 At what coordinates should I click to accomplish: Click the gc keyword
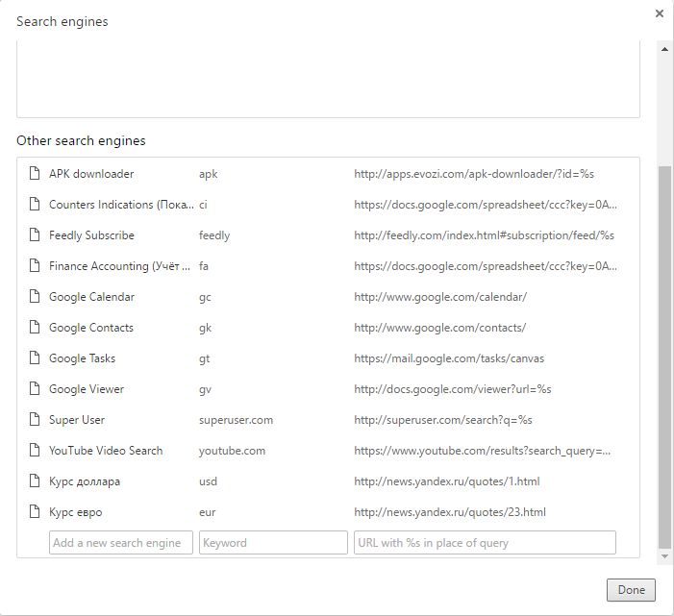(205, 297)
